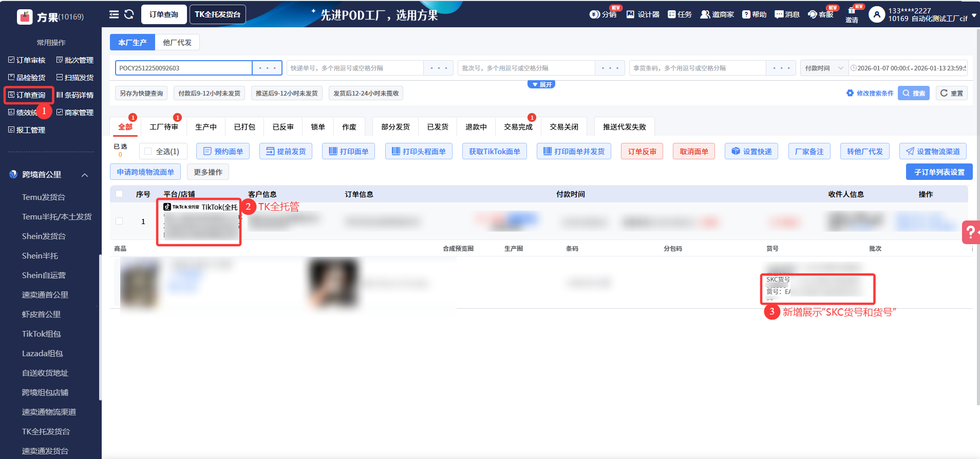Viewport: 980px width, 459px height.
Task: Click the 邀请 gift invite icon
Action: [x=852, y=15]
